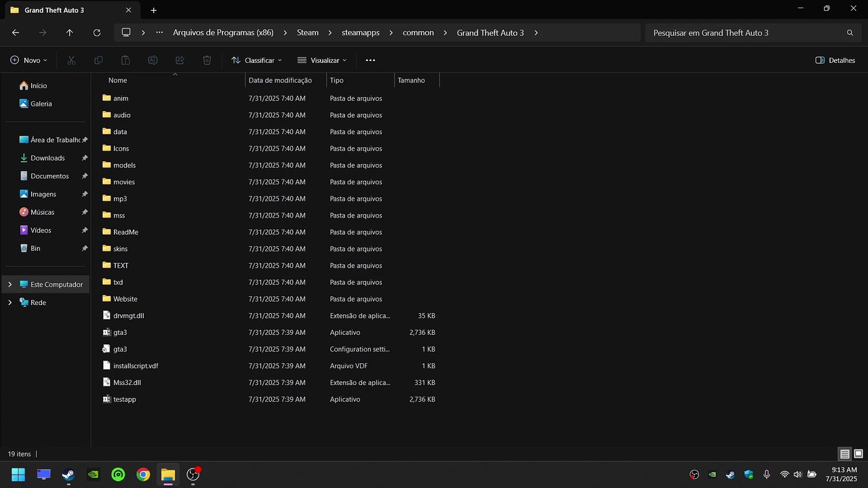Screen dimensions: 868x488
Task: Click the microphone tray icon
Action: (766, 474)
